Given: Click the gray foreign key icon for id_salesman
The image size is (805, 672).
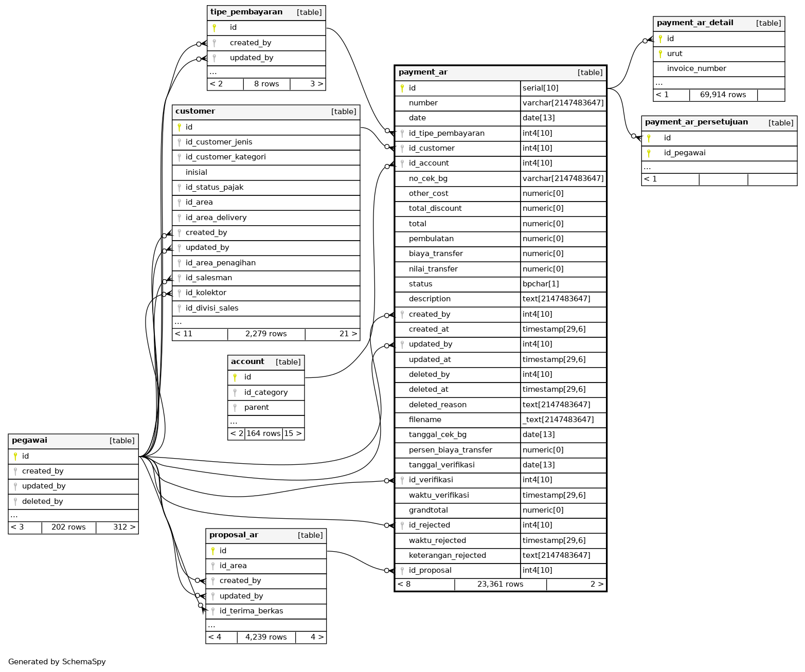Looking at the screenshot, I should click(x=179, y=278).
